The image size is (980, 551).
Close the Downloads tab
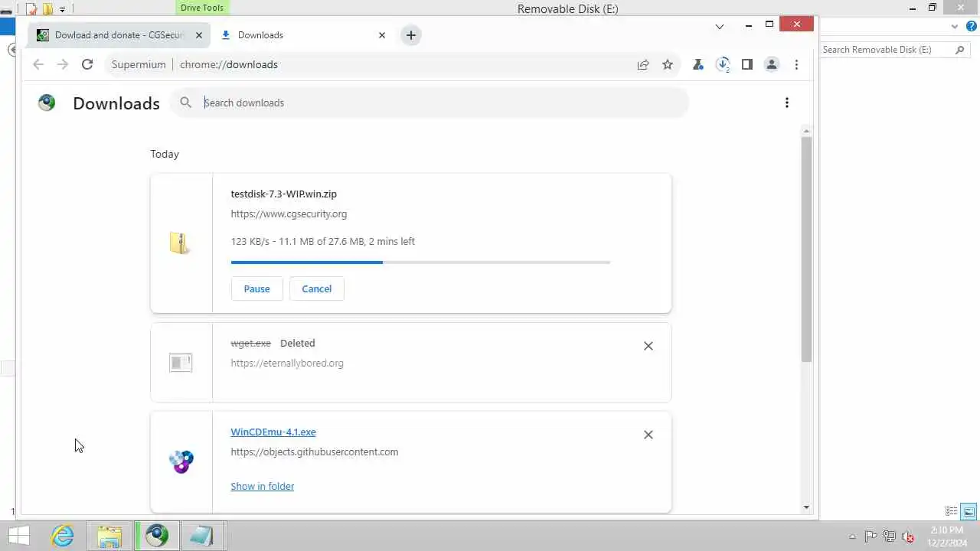point(382,34)
